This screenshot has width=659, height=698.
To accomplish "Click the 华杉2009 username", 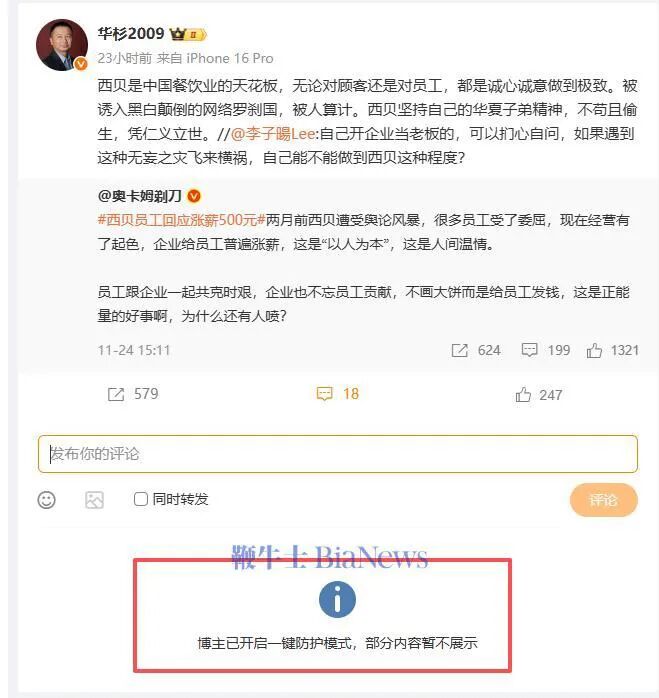I will point(131,33).
